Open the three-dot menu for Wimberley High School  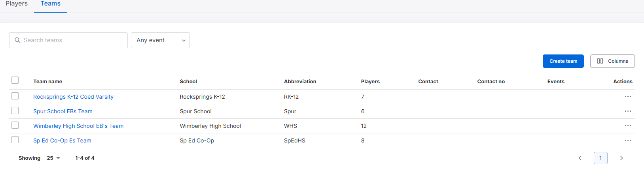coord(628,126)
